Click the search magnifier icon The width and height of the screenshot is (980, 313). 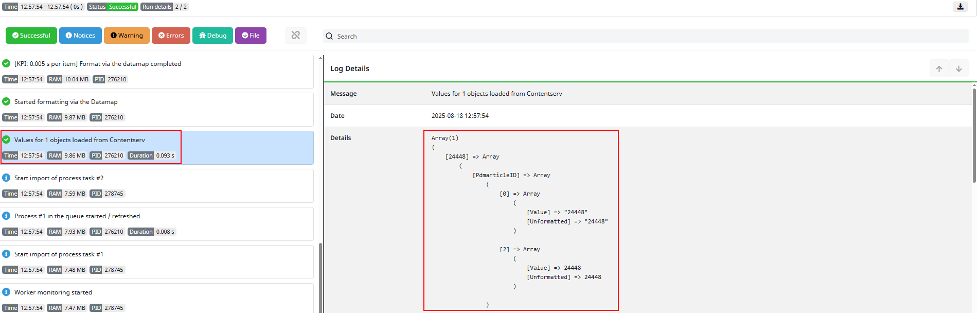click(x=329, y=36)
